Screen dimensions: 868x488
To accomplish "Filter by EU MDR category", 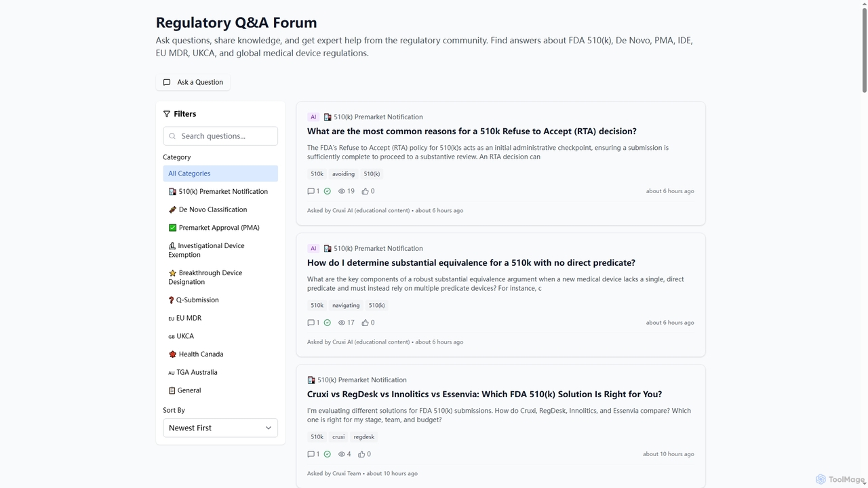I will click(x=220, y=318).
